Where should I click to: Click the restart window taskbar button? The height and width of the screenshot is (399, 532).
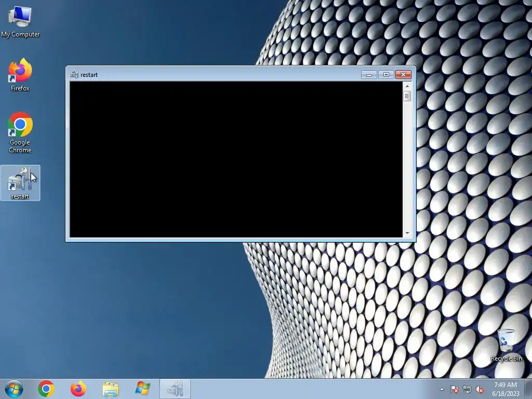tap(175, 389)
